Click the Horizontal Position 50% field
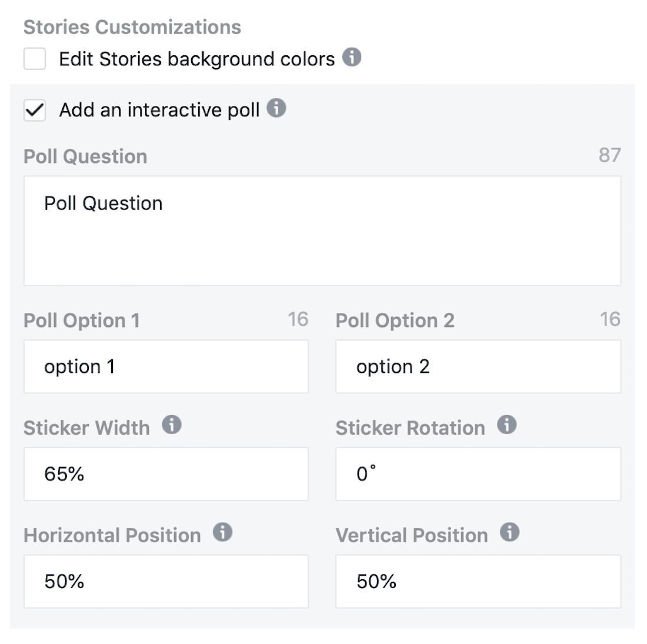The width and height of the screenshot is (647, 644). coord(165,580)
